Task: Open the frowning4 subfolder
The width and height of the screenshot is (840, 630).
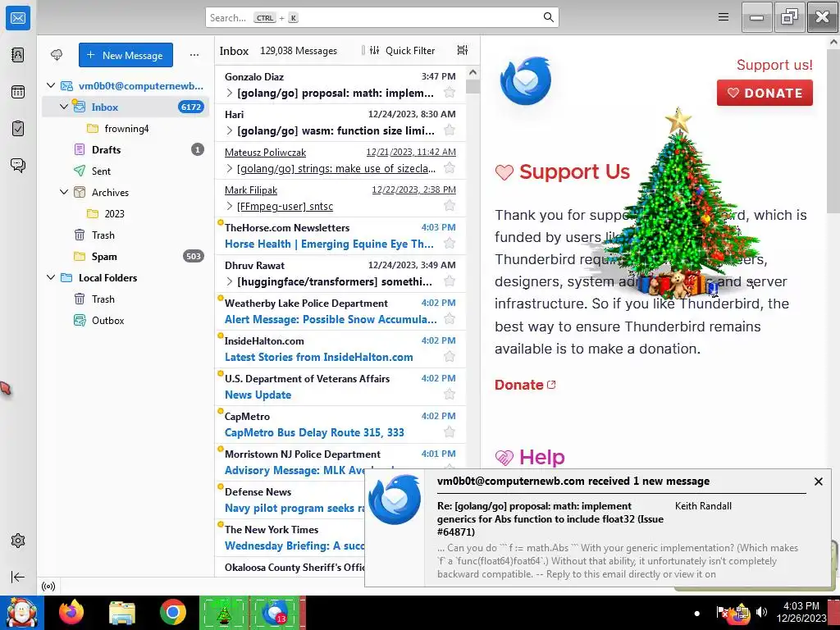Action: click(126, 128)
